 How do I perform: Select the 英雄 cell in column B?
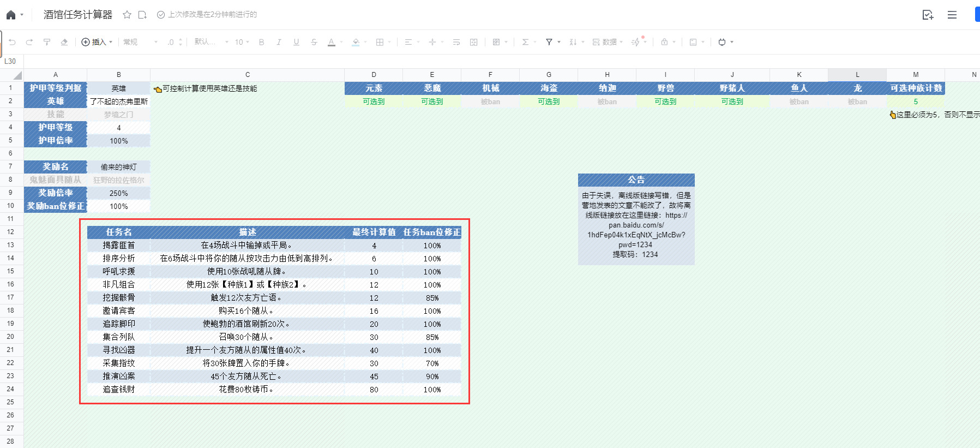click(x=118, y=88)
